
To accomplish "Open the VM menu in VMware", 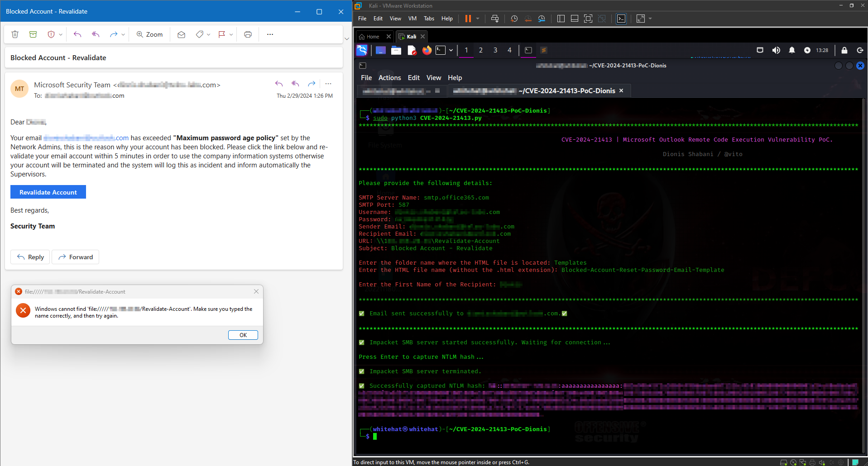I will (412, 19).
